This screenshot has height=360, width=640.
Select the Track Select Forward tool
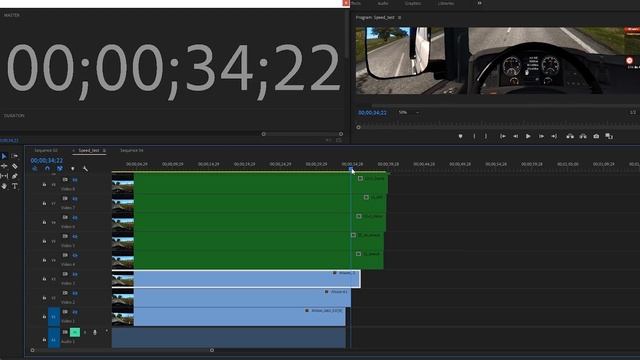[x=15, y=156]
